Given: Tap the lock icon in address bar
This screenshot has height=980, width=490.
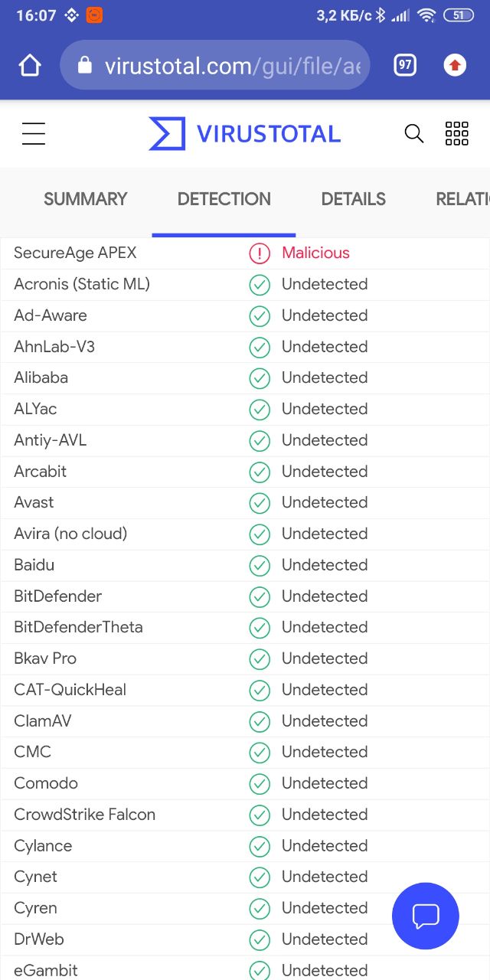Looking at the screenshot, I should click(x=85, y=66).
